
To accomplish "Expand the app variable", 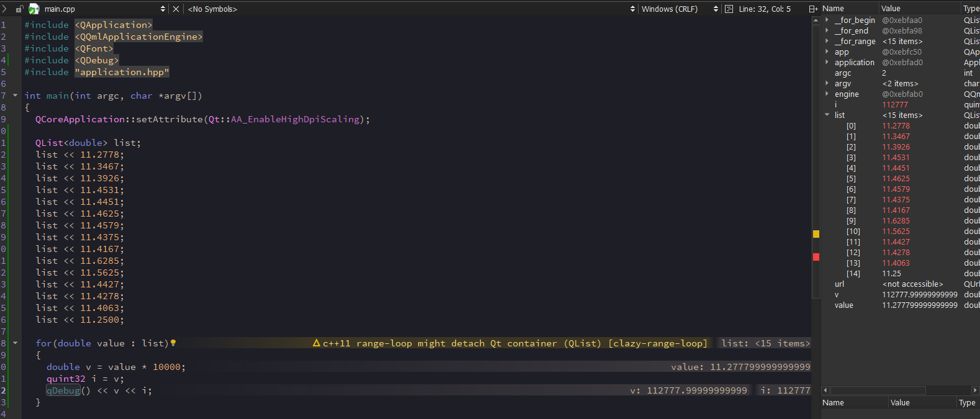I will click(827, 52).
